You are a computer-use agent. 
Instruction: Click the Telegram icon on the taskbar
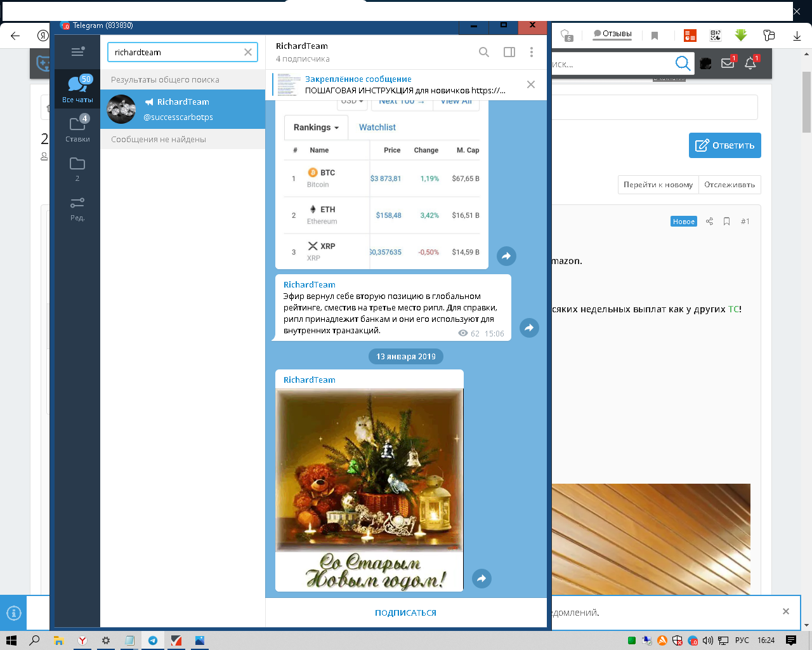coord(153,640)
